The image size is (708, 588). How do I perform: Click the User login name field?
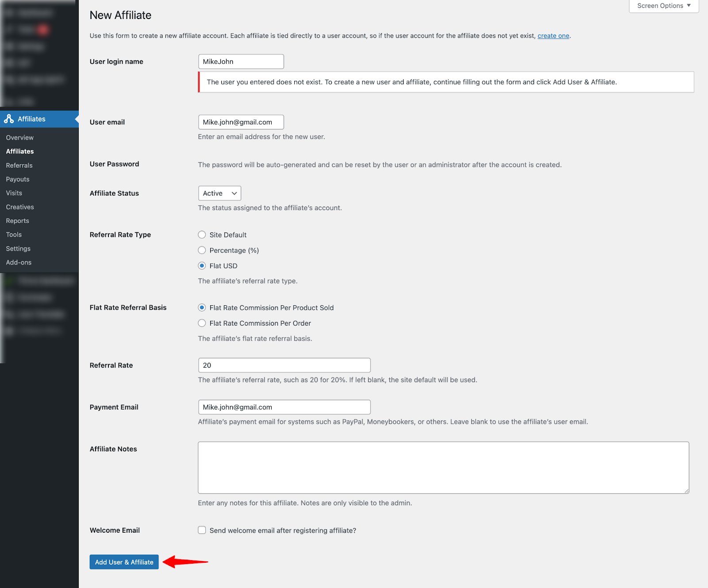[x=240, y=61]
